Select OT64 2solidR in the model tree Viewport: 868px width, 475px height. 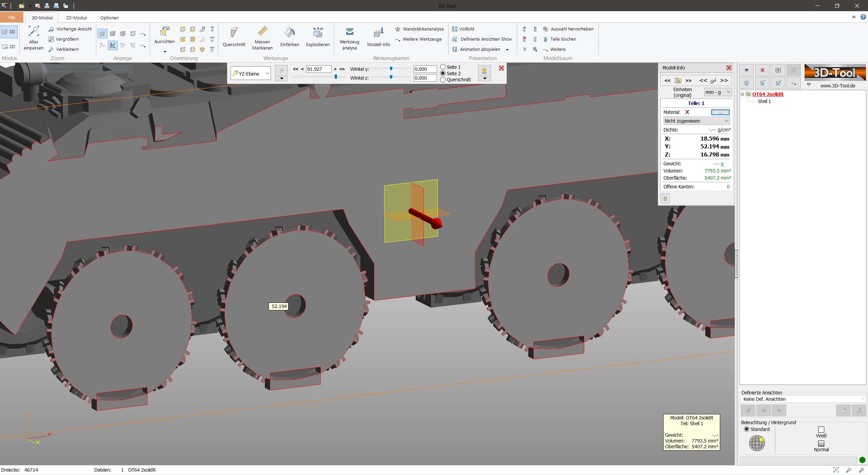[768, 94]
